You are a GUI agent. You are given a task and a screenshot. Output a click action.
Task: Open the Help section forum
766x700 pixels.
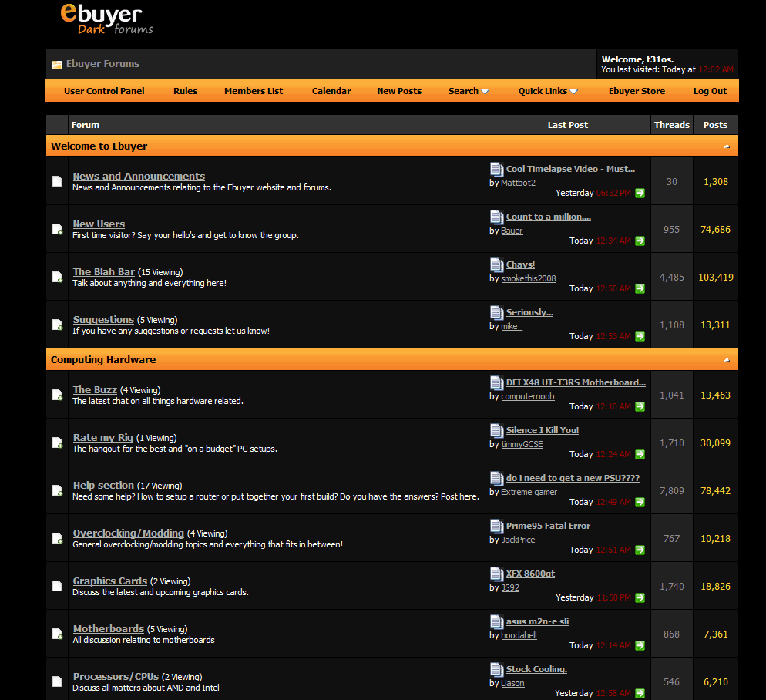coord(103,486)
